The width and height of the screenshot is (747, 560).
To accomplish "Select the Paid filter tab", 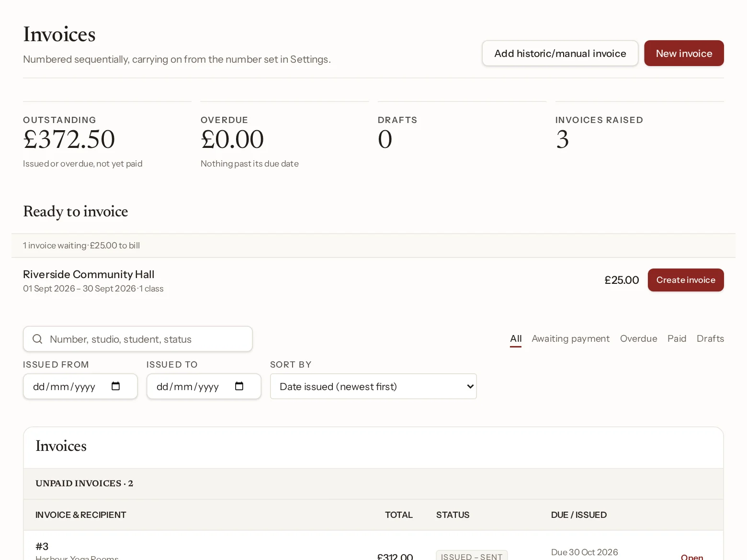I will point(677,338).
